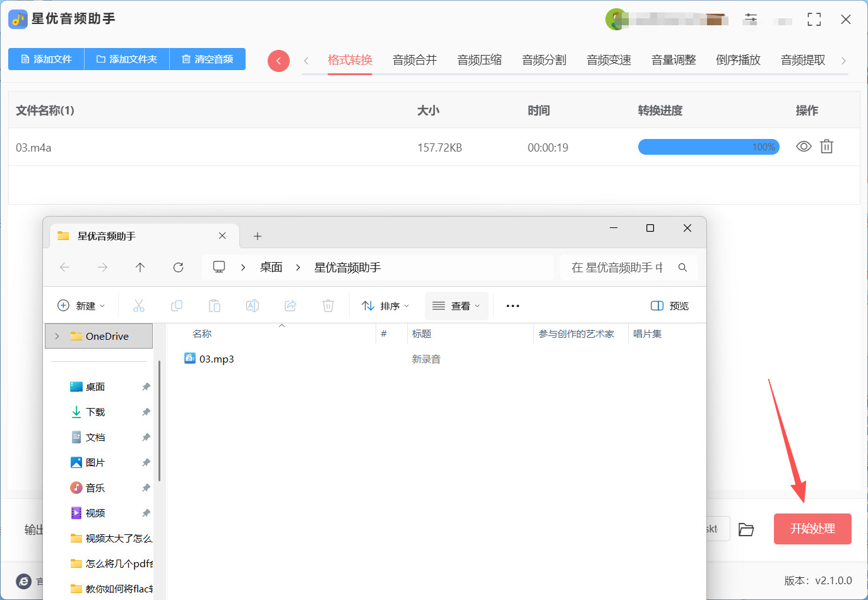Open the 排序 sort dropdown

pos(386,306)
